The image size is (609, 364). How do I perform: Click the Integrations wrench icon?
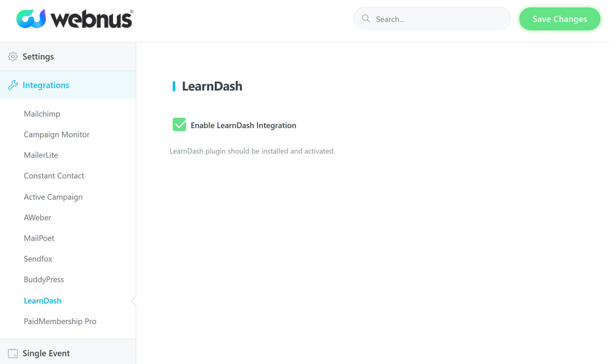tap(13, 85)
